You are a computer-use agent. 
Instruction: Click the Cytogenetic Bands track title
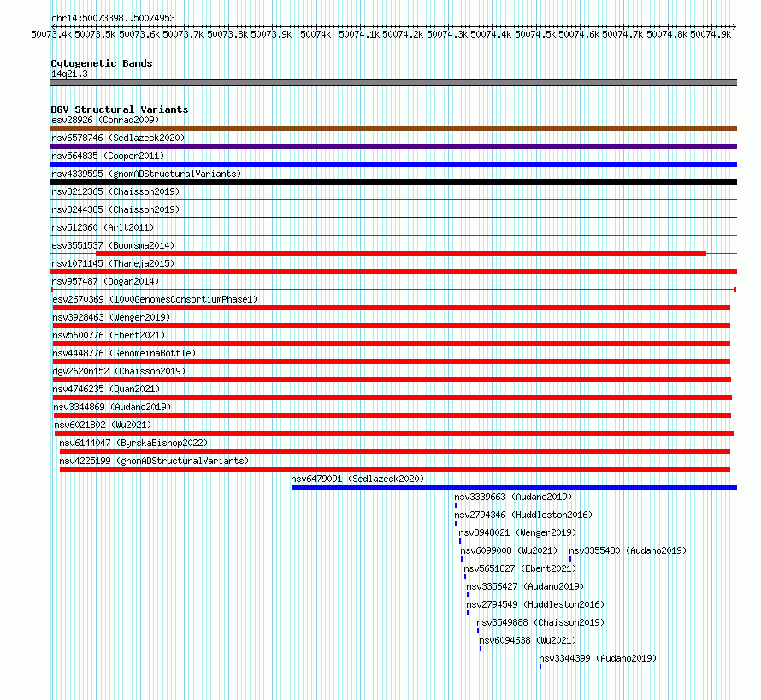click(102, 63)
